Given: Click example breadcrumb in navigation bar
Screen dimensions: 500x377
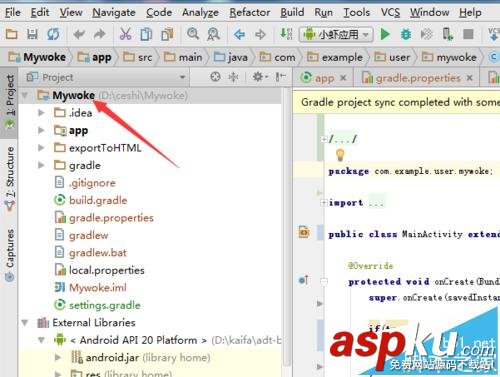Looking at the screenshot, I should (335, 57).
